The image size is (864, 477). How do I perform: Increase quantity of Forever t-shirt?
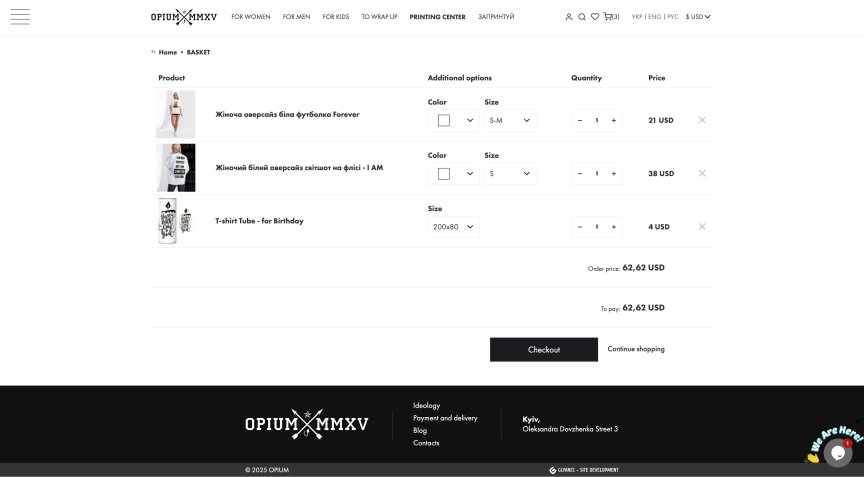[x=613, y=120]
